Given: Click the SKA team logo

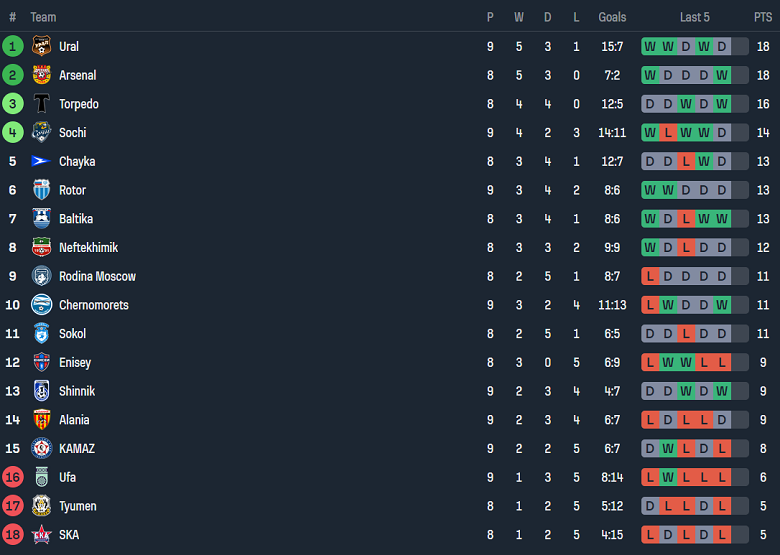Looking at the screenshot, I should [41, 535].
